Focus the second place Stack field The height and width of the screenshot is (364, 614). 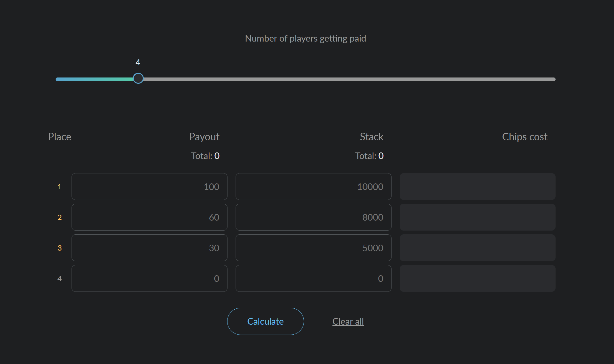[x=313, y=217]
